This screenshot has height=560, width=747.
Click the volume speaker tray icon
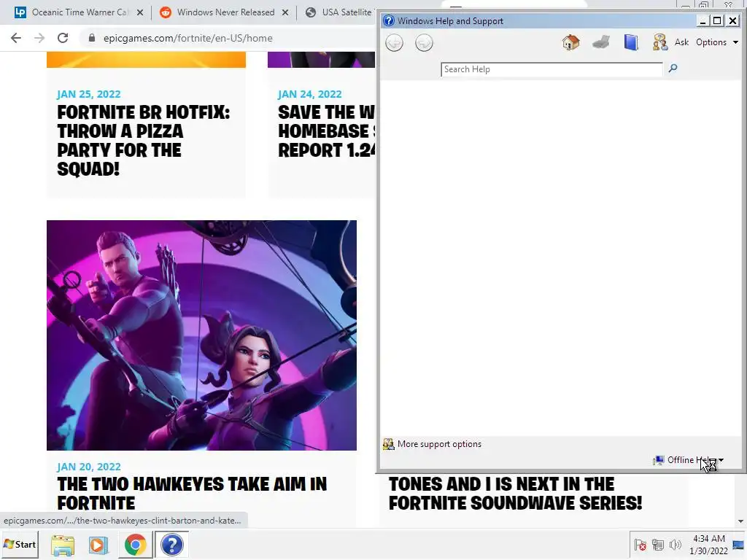pos(675,545)
